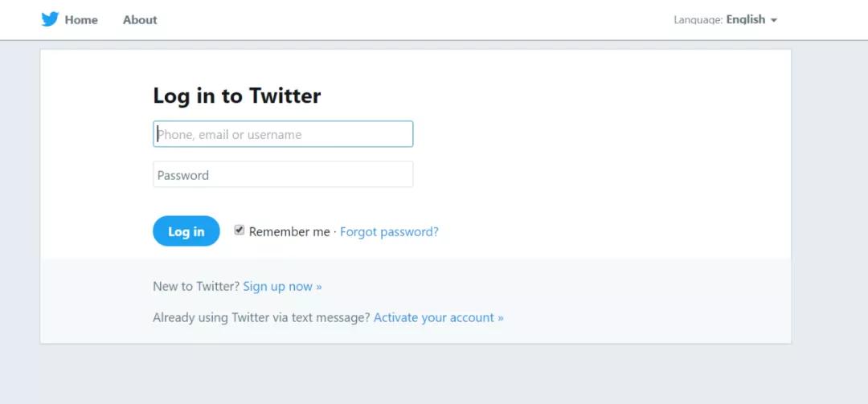The height and width of the screenshot is (404, 868).
Task: Open the Activate your account link
Action: click(x=433, y=318)
